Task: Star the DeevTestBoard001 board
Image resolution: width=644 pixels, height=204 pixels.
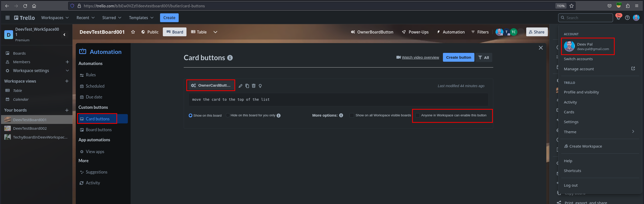Action: tap(133, 32)
